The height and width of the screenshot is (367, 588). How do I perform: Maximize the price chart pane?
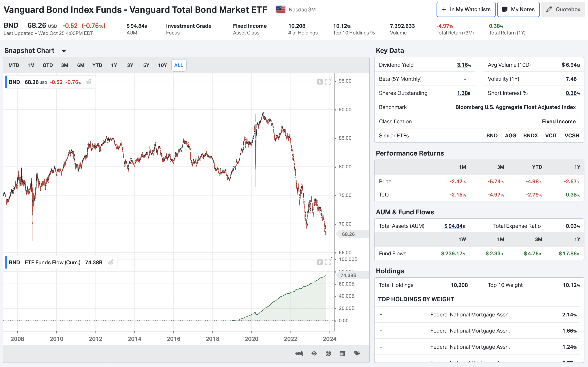(x=328, y=82)
